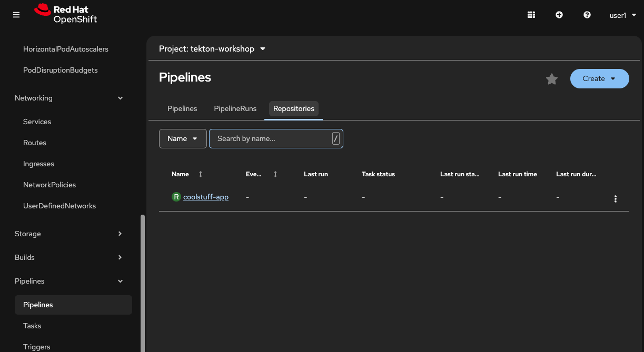The height and width of the screenshot is (352, 644).
Task: Select Triggers in the sidebar menu
Action: coord(36,346)
